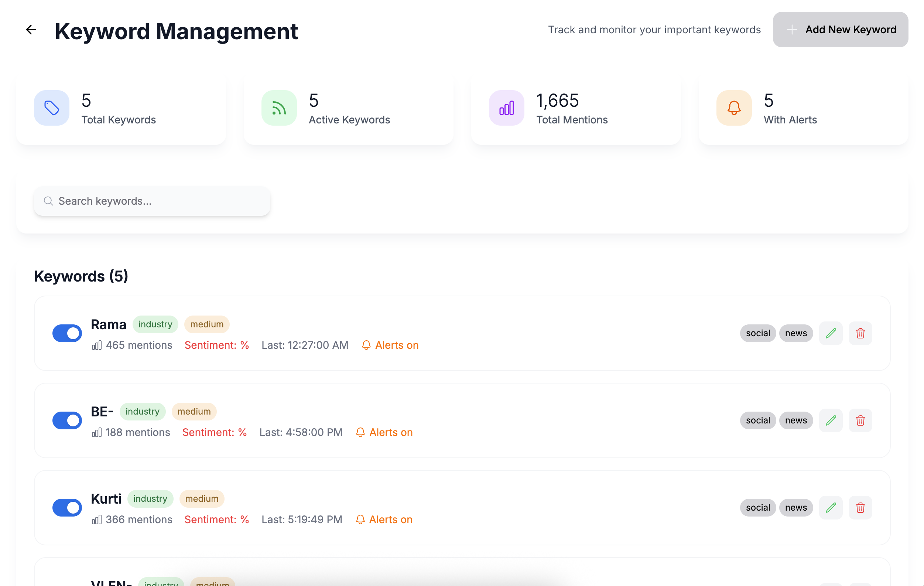
Task: Delete the Rama keyword via trash icon
Action: click(x=860, y=333)
